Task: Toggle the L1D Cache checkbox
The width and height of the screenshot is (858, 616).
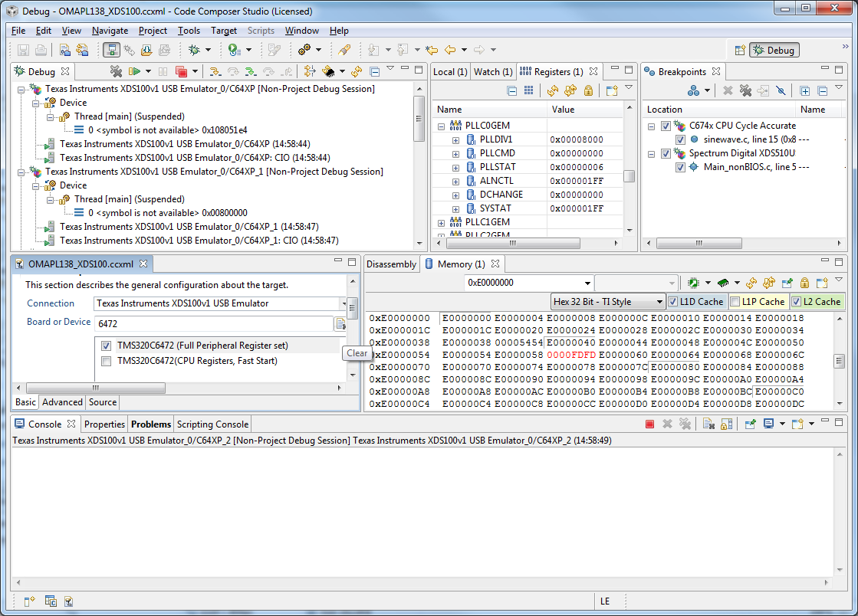Action: coord(673,302)
